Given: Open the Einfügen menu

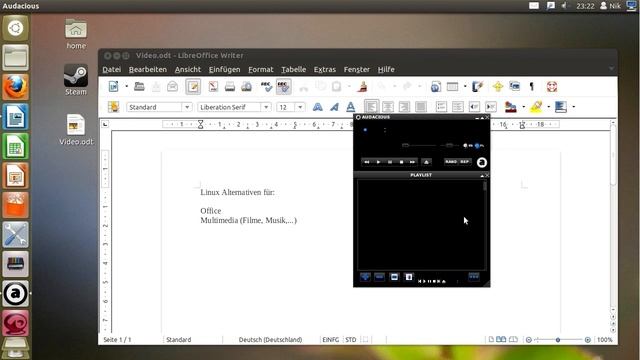Looking at the screenshot, I should tap(224, 69).
